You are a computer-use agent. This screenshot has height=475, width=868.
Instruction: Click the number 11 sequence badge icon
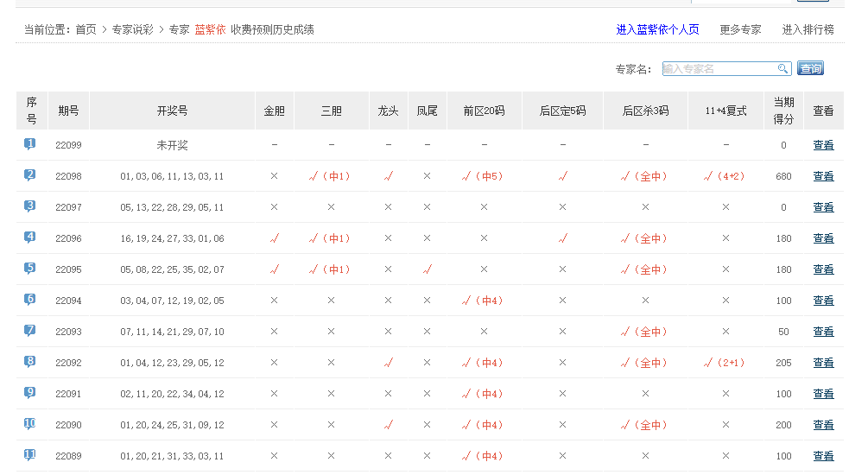[30, 455]
